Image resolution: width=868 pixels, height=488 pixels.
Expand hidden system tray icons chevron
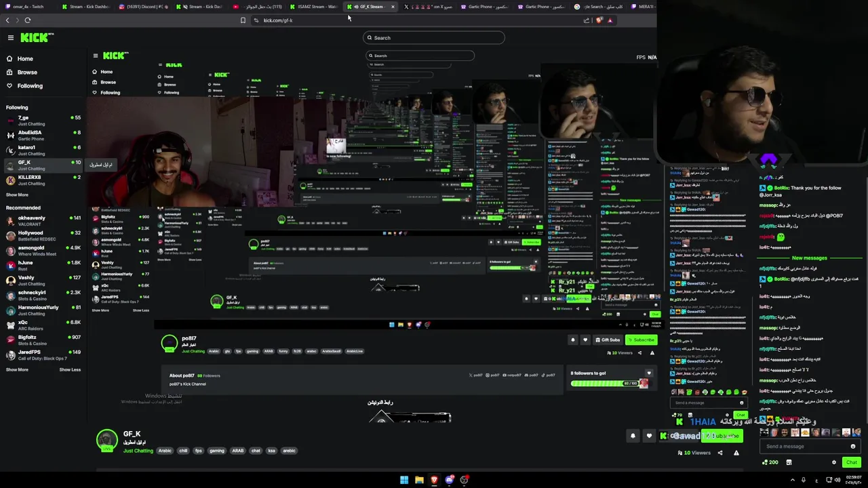tap(793, 480)
